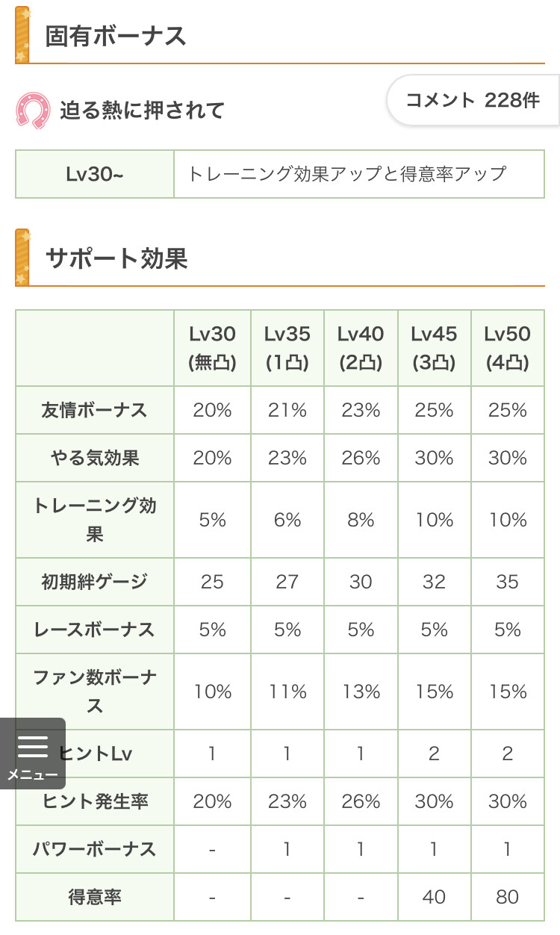Tap the pink horseshoe icon

(33, 111)
